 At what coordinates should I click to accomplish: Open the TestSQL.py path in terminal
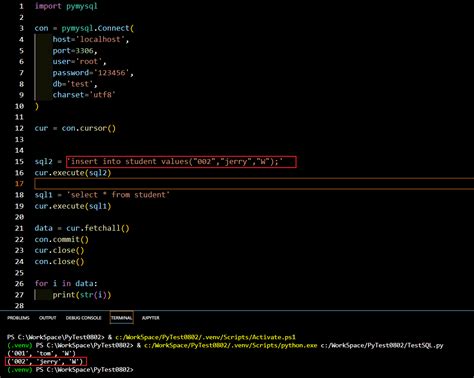[382, 345]
